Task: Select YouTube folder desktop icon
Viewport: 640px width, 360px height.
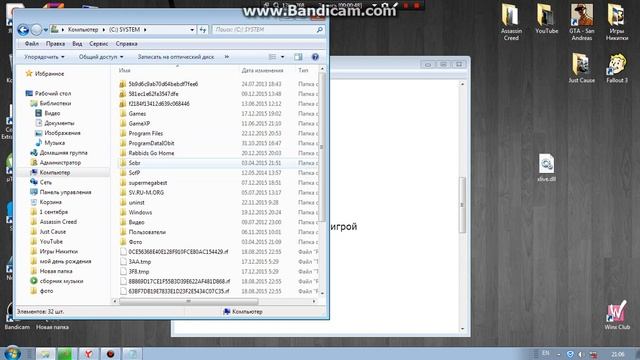Action: pos(547,19)
